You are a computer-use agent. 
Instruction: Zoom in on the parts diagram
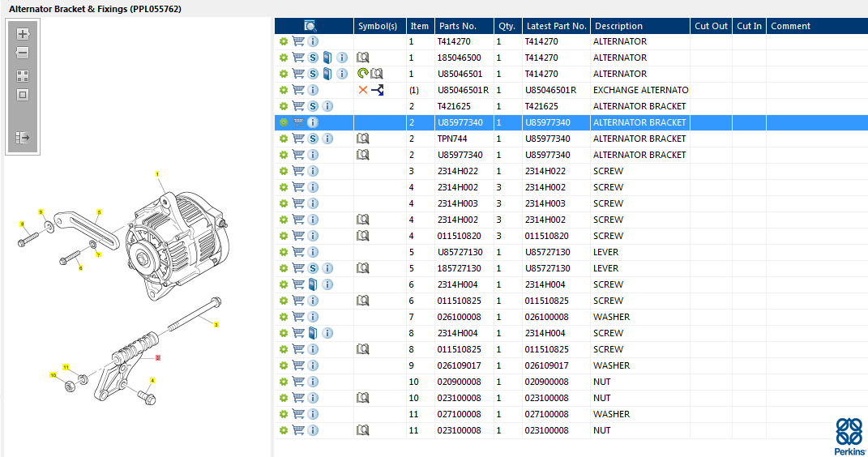(23, 34)
